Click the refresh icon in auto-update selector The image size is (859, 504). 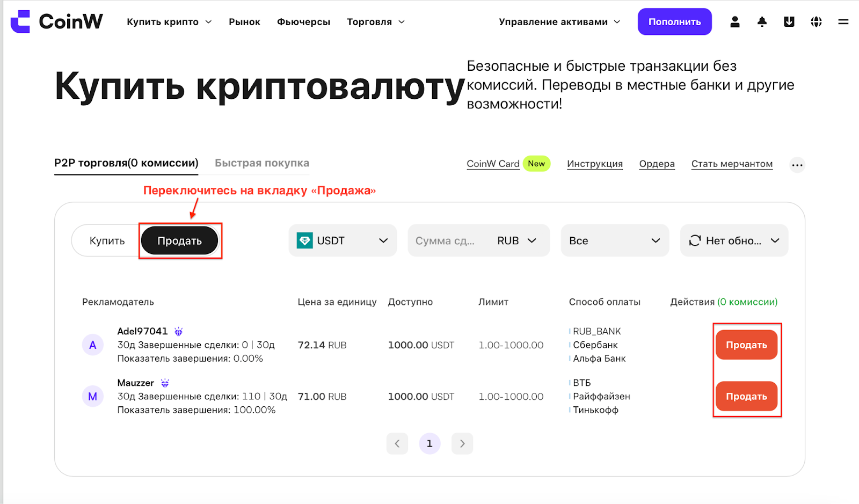(x=695, y=240)
